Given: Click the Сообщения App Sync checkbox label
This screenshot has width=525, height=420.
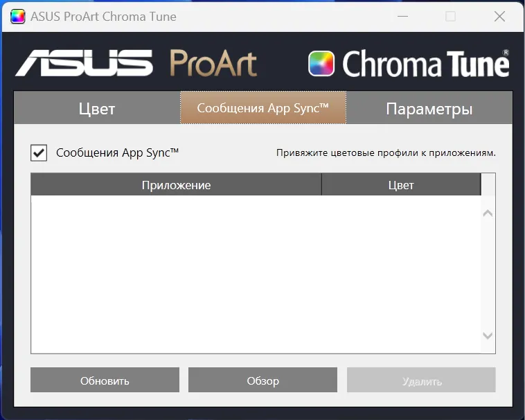Looking at the screenshot, I should click(x=117, y=152).
